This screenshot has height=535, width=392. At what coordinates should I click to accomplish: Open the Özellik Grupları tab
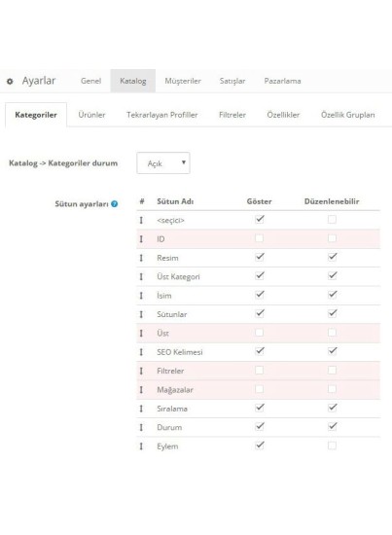(x=347, y=115)
